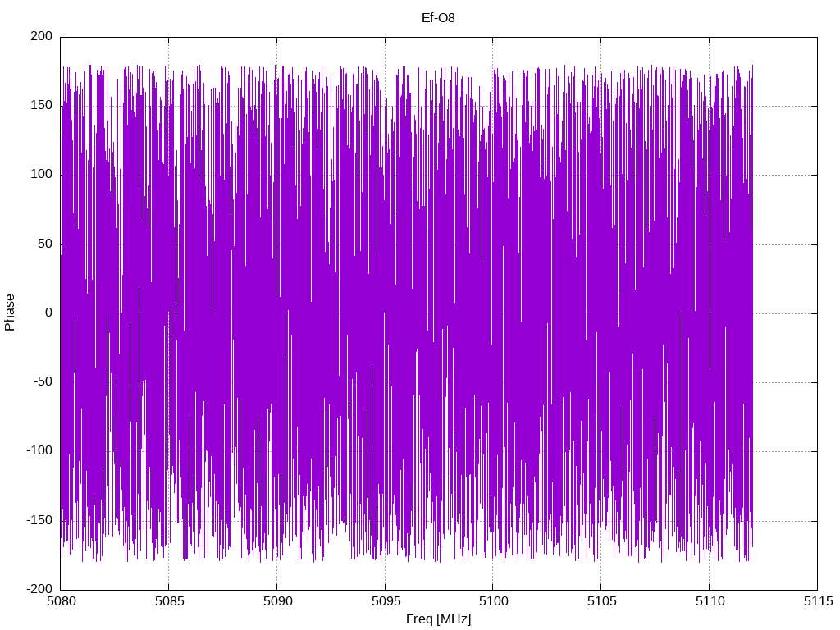The height and width of the screenshot is (630, 840).
Task: Click the 5105 x-axis tick label
Action: tap(601, 601)
